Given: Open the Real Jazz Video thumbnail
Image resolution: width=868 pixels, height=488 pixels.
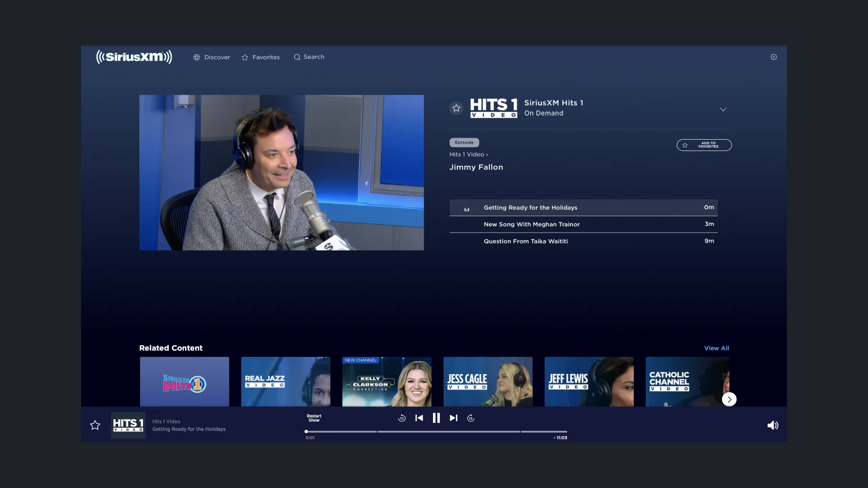Looking at the screenshot, I should [286, 382].
